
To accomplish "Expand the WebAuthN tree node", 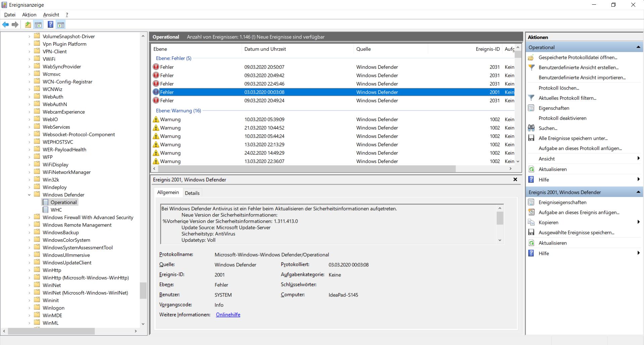I will tap(29, 104).
